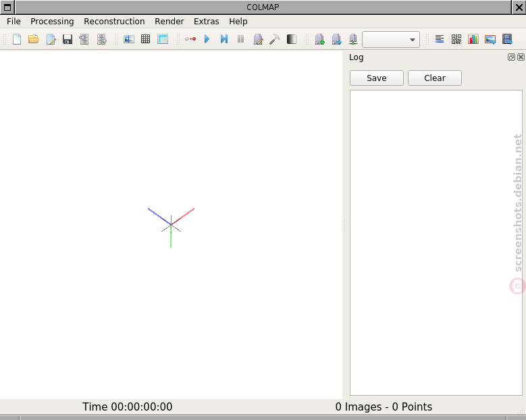Viewport: 526px width, 420px height.
Task: Open the feature extraction tool
Action: pos(129,39)
